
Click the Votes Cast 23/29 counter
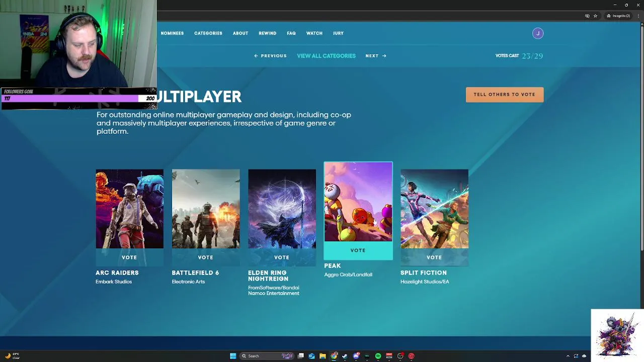(519, 56)
